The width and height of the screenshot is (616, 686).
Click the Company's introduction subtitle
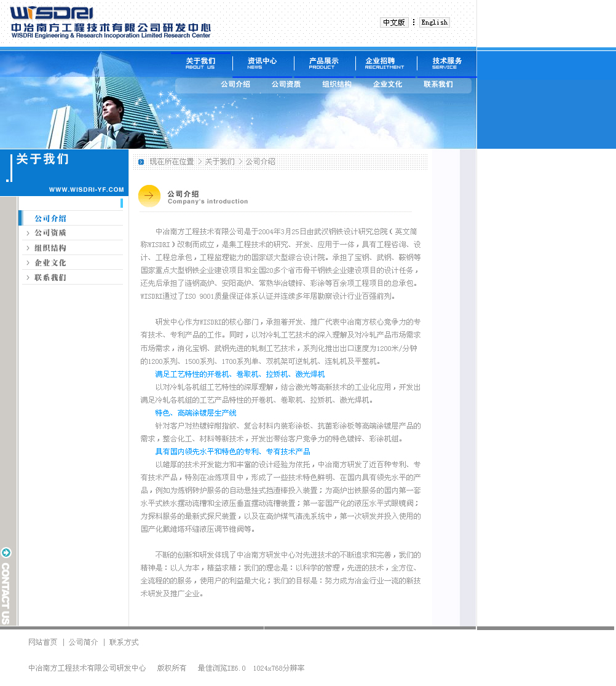(x=208, y=202)
